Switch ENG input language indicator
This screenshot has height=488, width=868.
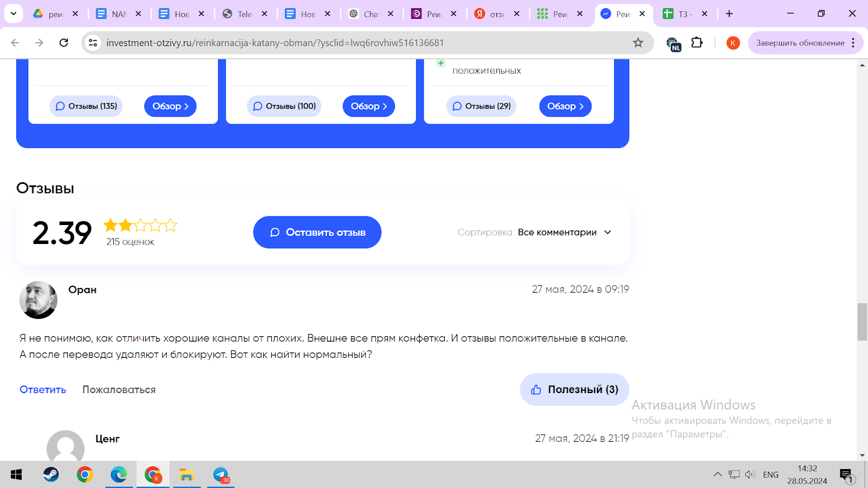tap(770, 474)
